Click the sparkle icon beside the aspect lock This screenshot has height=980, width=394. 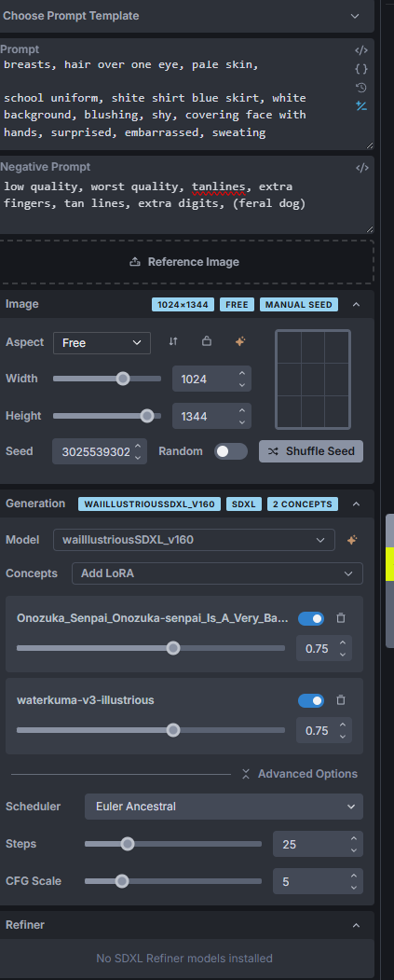pyautogui.click(x=239, y=341)
